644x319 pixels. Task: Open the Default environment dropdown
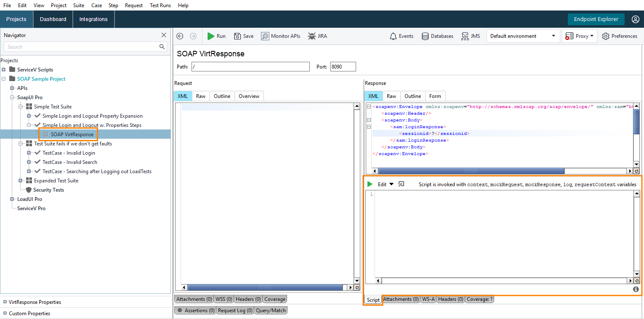point(523,36)
